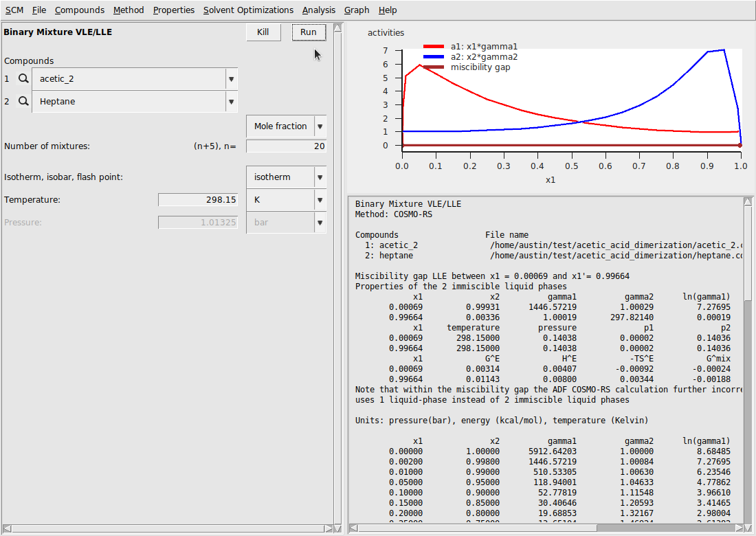The image size is (756, 536).
Task: Click the left panel horizontal scrollbar
Action: (167, 528)
